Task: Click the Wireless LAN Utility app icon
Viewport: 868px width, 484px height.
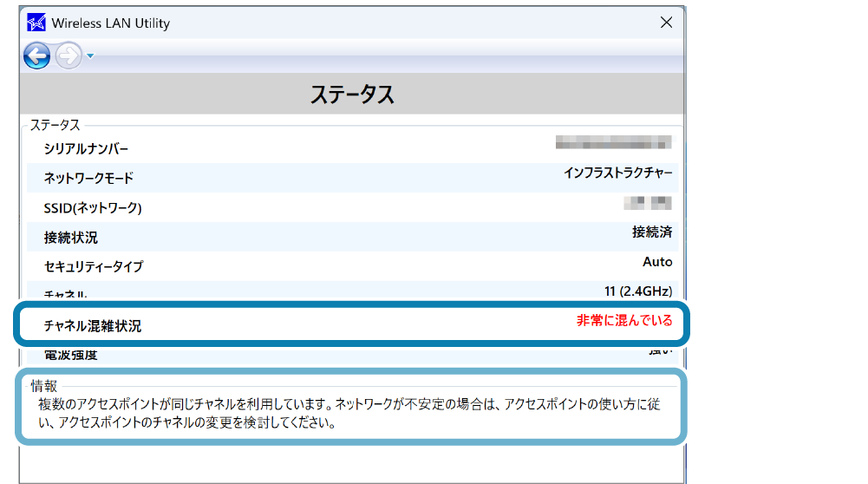Action: pyautogui.click(x=36, y=23)
